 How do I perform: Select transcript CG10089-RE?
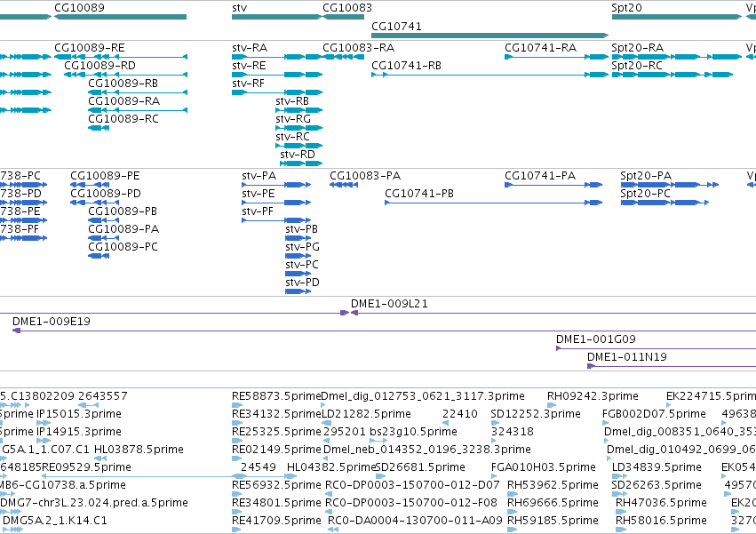tap(121, 57)
